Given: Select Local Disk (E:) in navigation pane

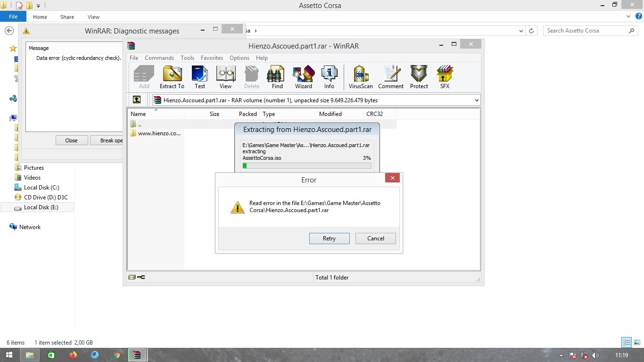Looking at the screenshot, I should (37, 207).
